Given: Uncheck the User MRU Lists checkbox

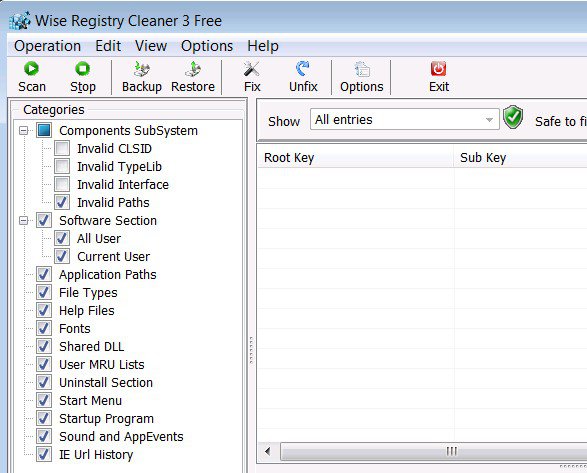Looking at the screenshot, I should click(x=44, y=364).
